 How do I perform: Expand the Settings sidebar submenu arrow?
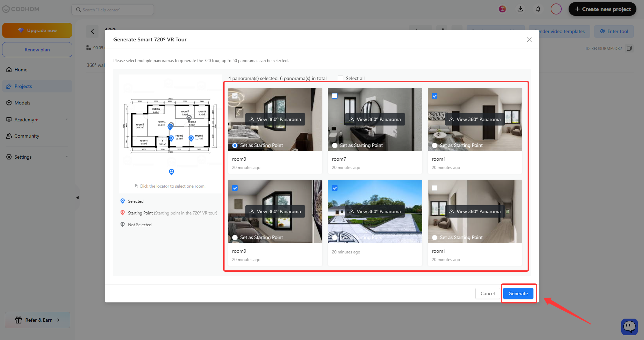(67, 157)
